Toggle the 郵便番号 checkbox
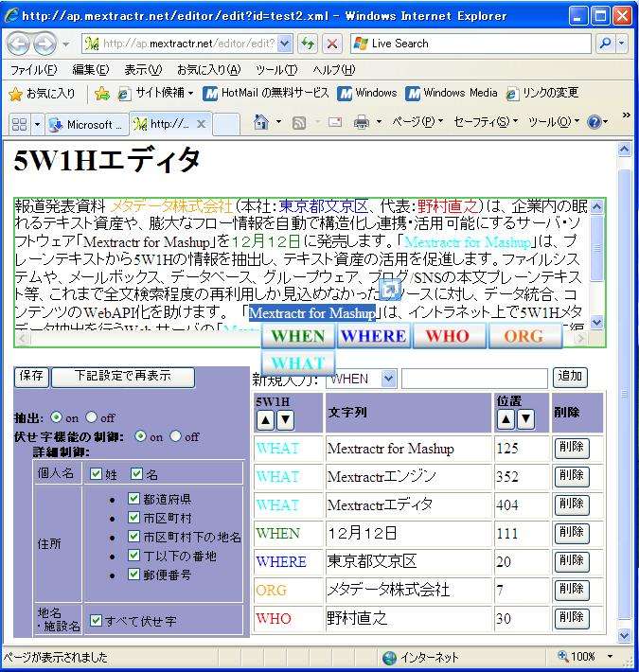 (133, 575)
